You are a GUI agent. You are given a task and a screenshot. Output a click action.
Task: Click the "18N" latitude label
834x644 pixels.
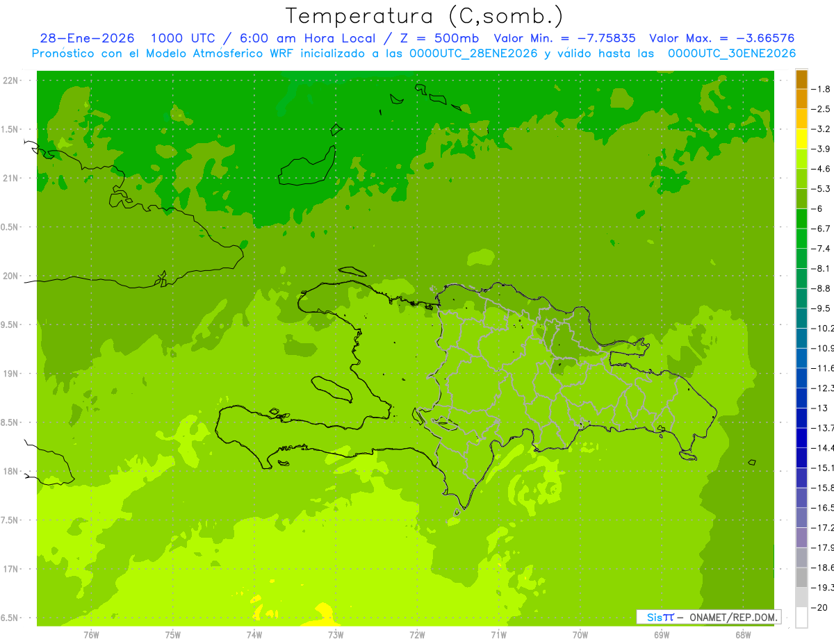pyautogui.click(x=10, y=472)
